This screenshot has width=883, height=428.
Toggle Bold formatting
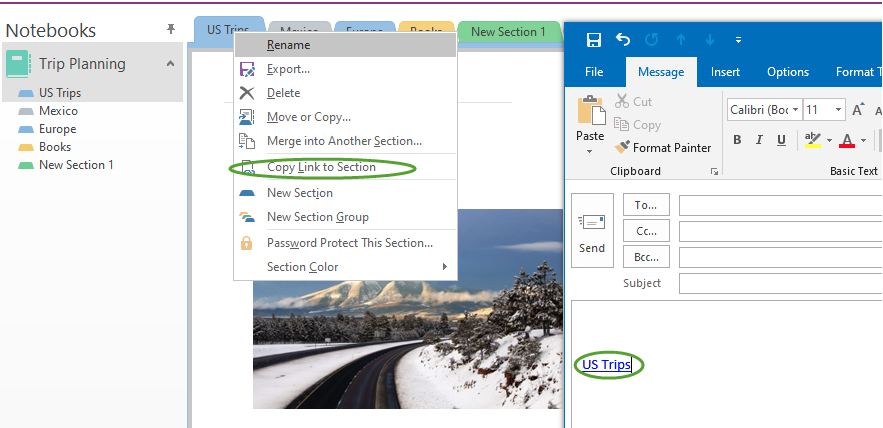tap(737, 140)
